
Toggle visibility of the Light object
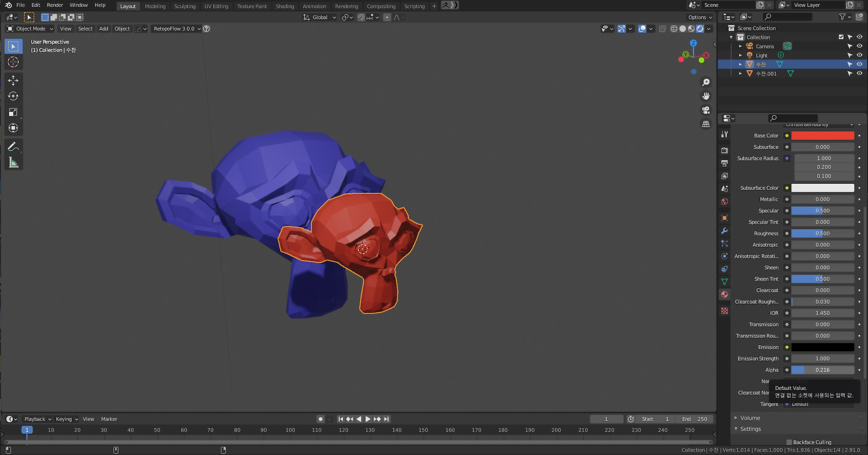pyautogui.click(x=859, y=55)
